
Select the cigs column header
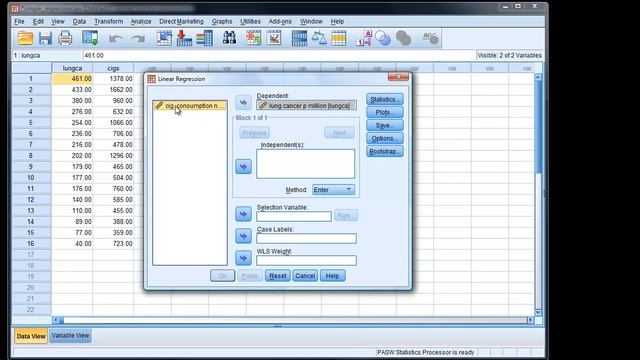(x=113, y=68)
